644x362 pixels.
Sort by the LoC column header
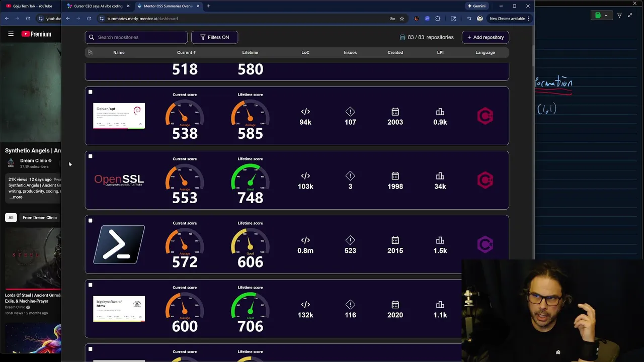305,52
